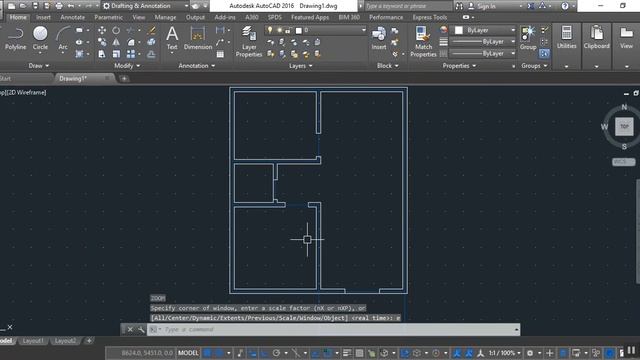Screen dimensions: 640x360
Task: Toggle the layer 0 lightbulb on/off
Action: coord(269,30)
